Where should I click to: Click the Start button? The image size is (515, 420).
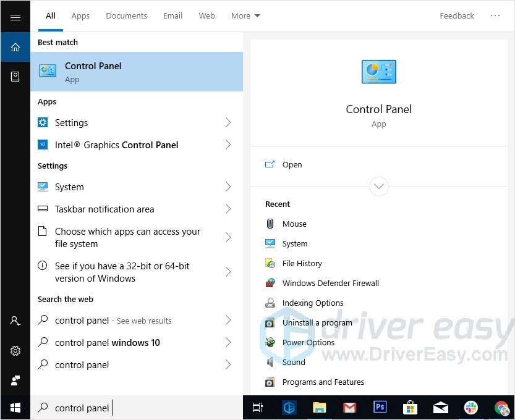[x=15, y=408]
